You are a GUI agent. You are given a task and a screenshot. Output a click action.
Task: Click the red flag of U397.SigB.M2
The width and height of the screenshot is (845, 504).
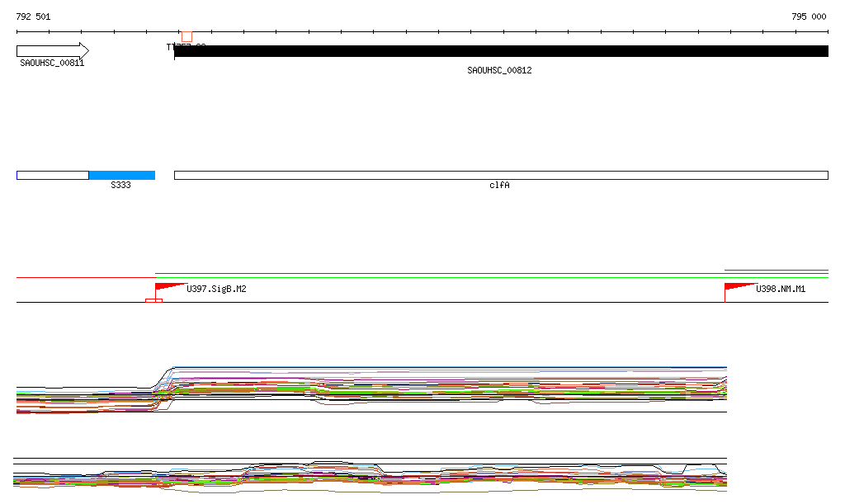point(170,287)
